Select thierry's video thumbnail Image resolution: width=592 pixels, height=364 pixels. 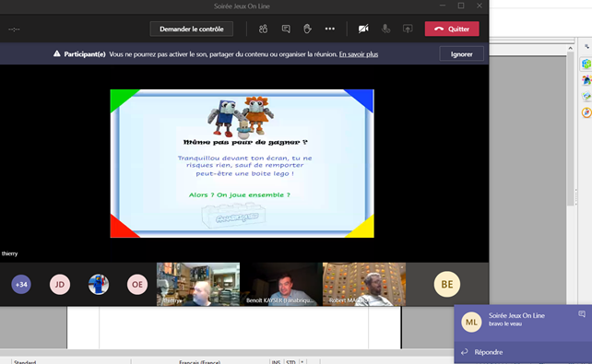click(198, 284)
